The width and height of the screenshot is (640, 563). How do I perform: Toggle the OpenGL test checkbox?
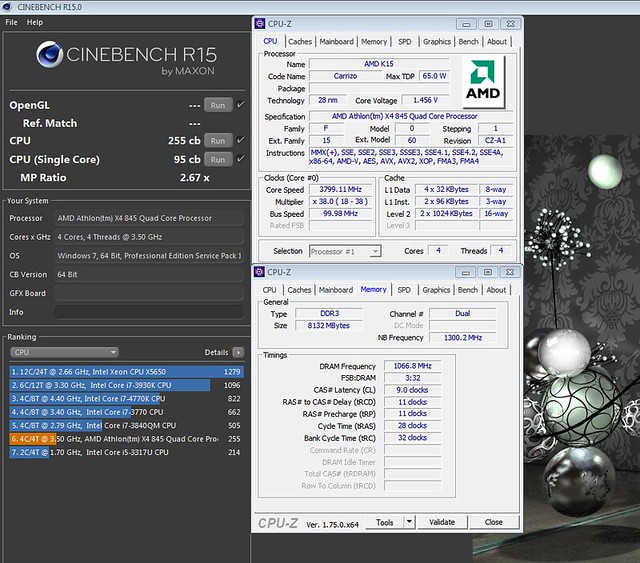point(241,105)
